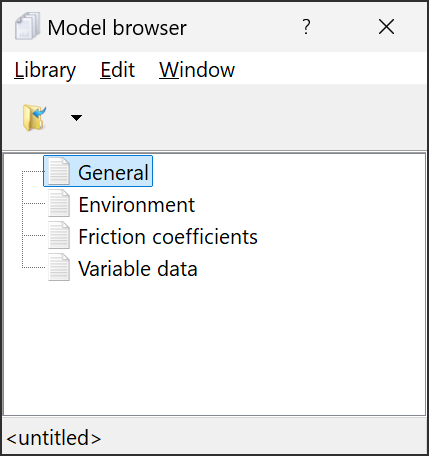
Task: Click the question mark help button
Action: (x=306, y=27)
